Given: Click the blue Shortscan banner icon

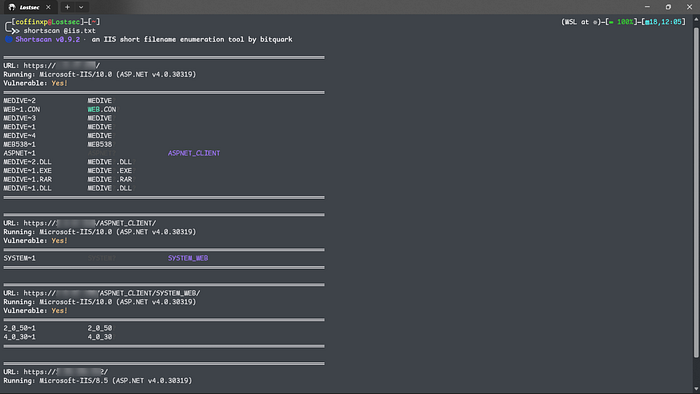Looking at the screenshot, I should (x=9, y=39).
